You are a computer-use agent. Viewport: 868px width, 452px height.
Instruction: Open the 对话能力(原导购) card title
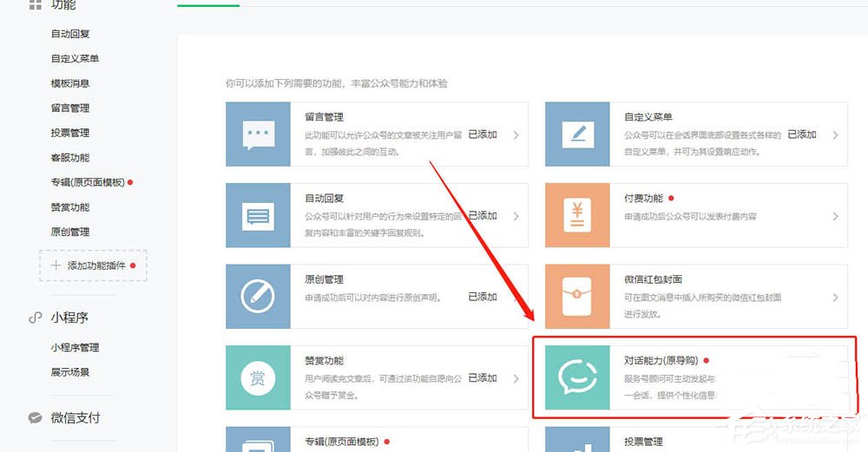point(661,361)
